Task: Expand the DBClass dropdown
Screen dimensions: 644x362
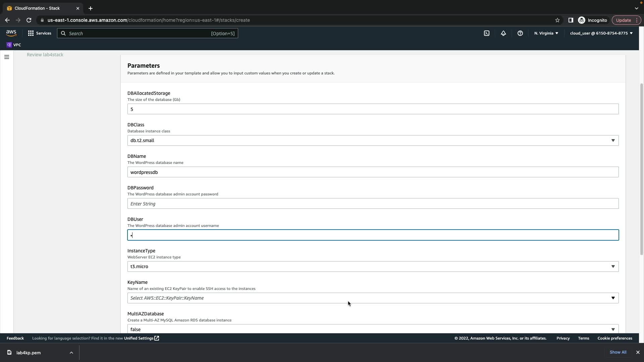Action: (373, 140)
